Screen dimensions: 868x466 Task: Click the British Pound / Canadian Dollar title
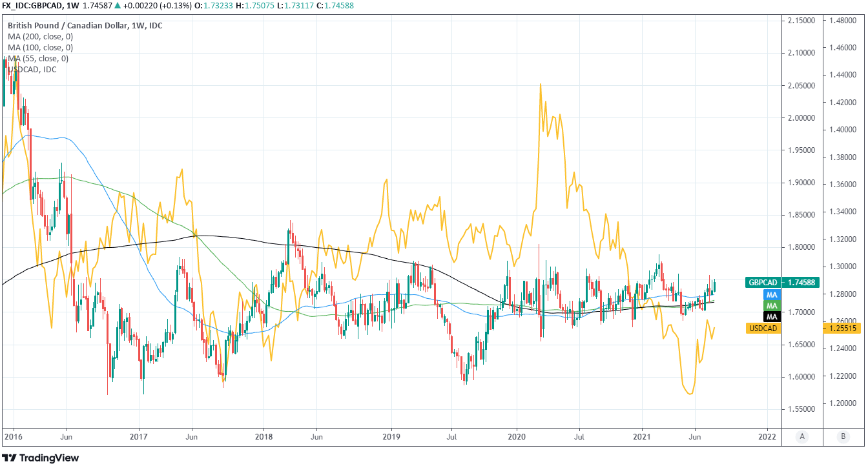85,26
